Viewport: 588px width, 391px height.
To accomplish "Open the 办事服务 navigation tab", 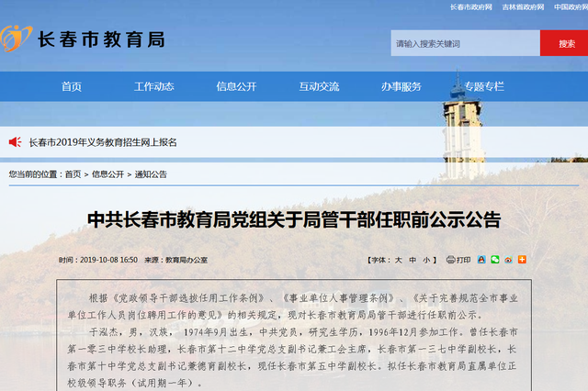I will coord(401,86).
